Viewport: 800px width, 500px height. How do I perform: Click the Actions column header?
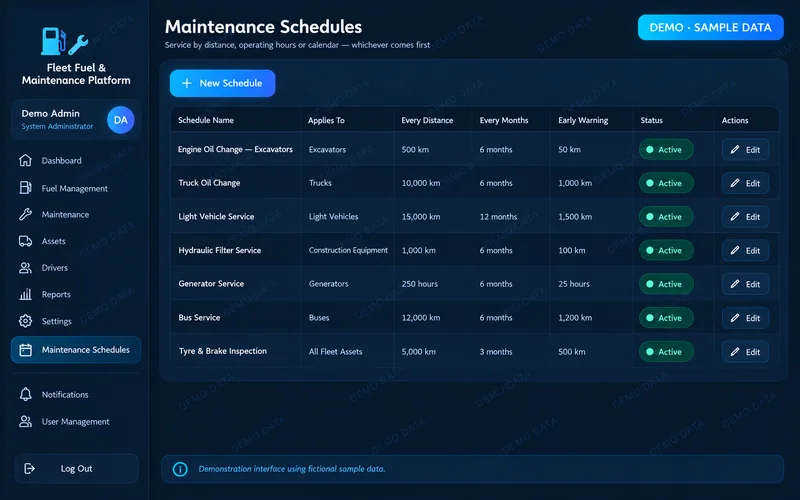[x=735, y=120]
